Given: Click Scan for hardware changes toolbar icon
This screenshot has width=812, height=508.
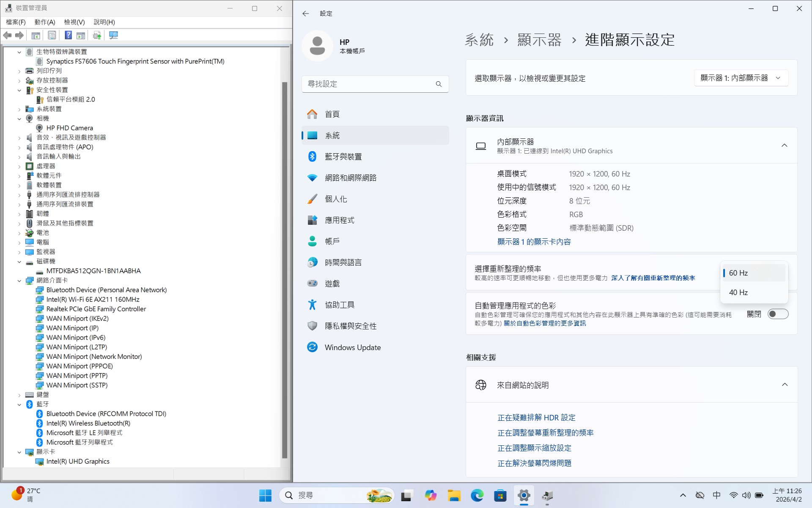Looking at the screenshot, I should point(113,35).
